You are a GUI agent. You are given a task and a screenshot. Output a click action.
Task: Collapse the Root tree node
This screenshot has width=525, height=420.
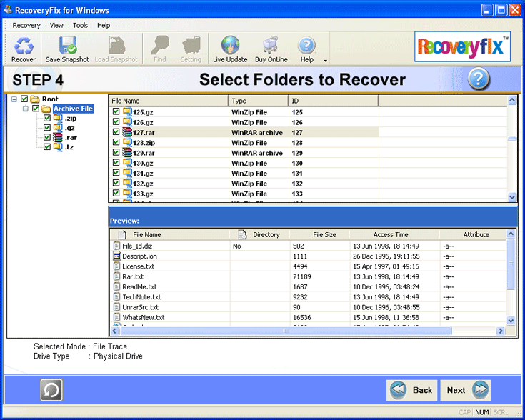click(x=14, y=99)
